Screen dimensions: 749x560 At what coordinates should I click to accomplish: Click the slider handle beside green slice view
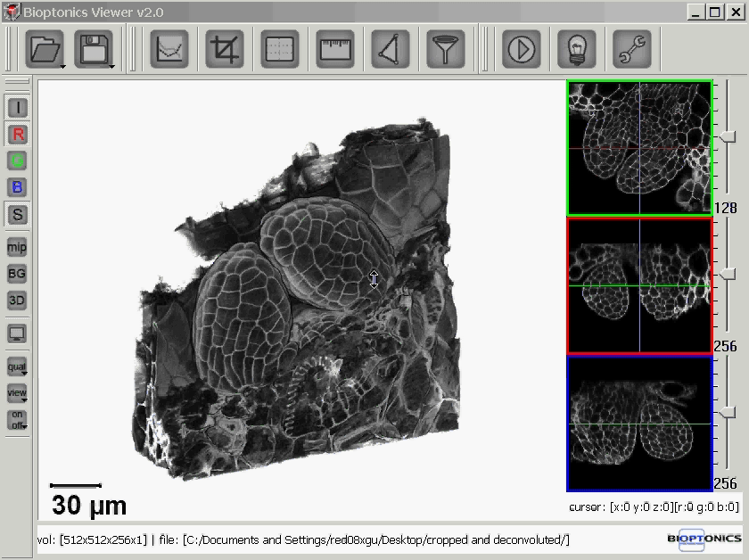[728, 136]
